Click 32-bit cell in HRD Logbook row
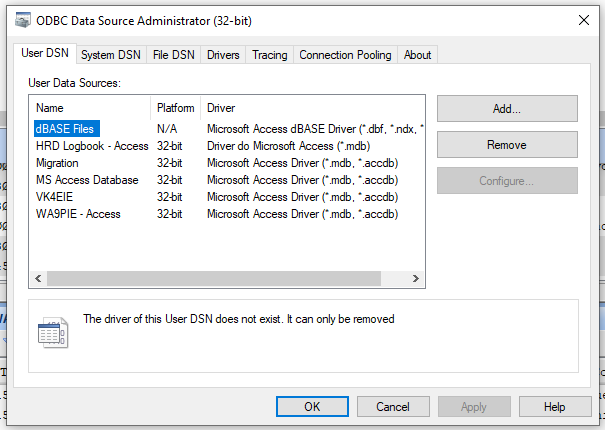This screenshot has height=430, width=605. 169,146
